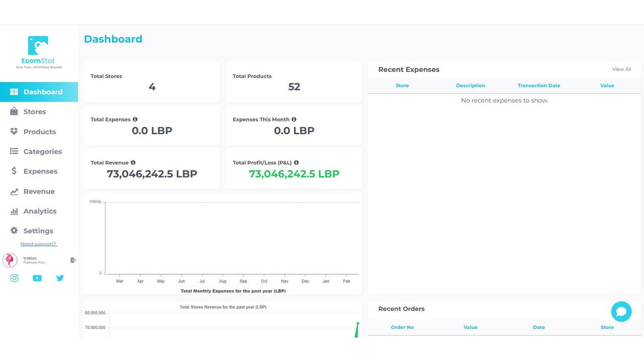Click the 80,000,000 axis label
644x362 pixels.
click(96, 313)
